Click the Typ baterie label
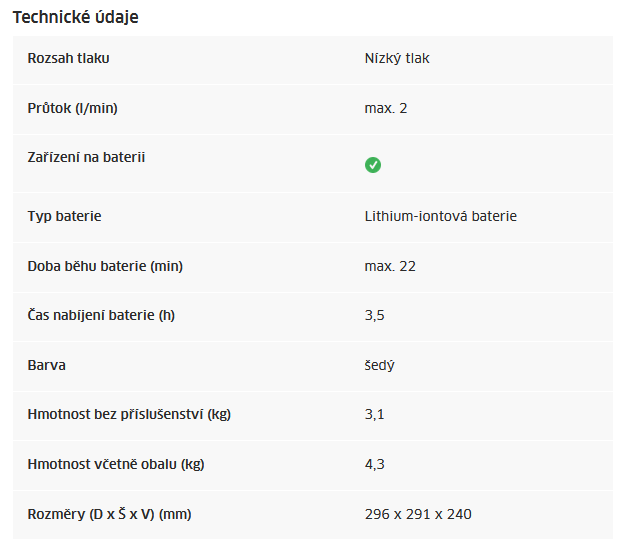The image size is (622, 551). pyautogui.click(x=64, y=216)
